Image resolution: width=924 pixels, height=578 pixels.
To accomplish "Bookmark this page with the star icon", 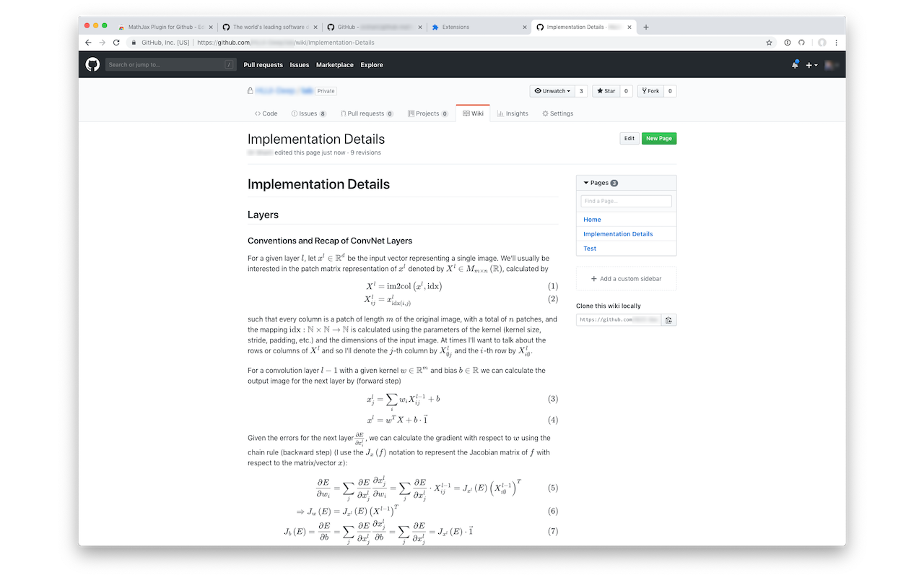I will pyautogui.click(x=769, y=43).
